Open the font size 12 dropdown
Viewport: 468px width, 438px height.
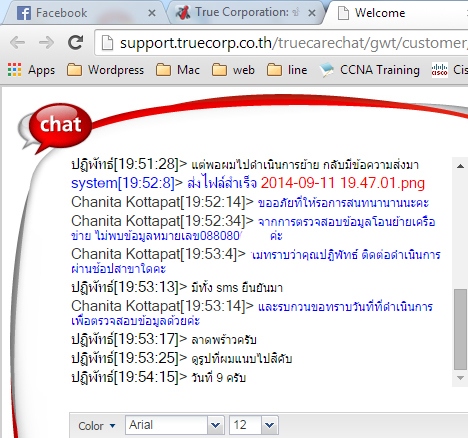click(x=269, y=425)
